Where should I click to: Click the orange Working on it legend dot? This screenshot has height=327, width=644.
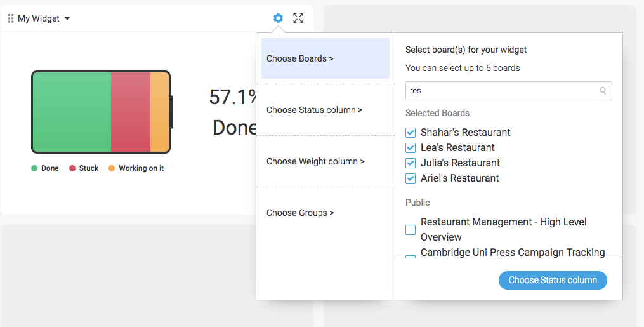tap(111, 168)
